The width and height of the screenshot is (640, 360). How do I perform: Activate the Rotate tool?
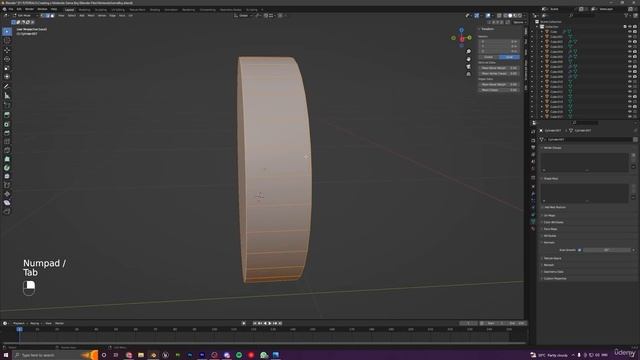coord(7,59)
